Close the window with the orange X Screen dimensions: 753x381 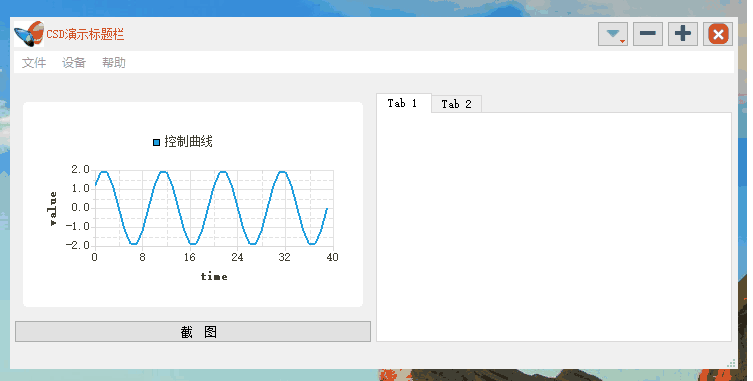click(x=718, y=34)
